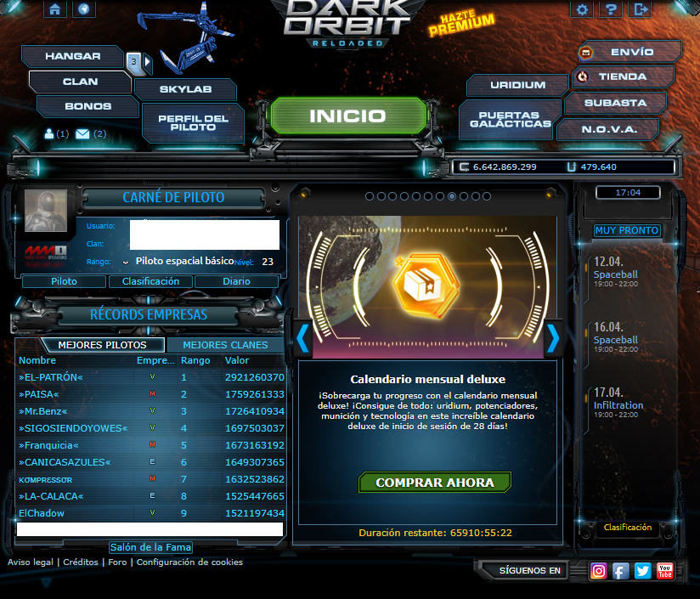This screenshot has height=599, width=700.
Task: Click the HAZTE PREMIUM banner
Action: [x=461, y=23]
